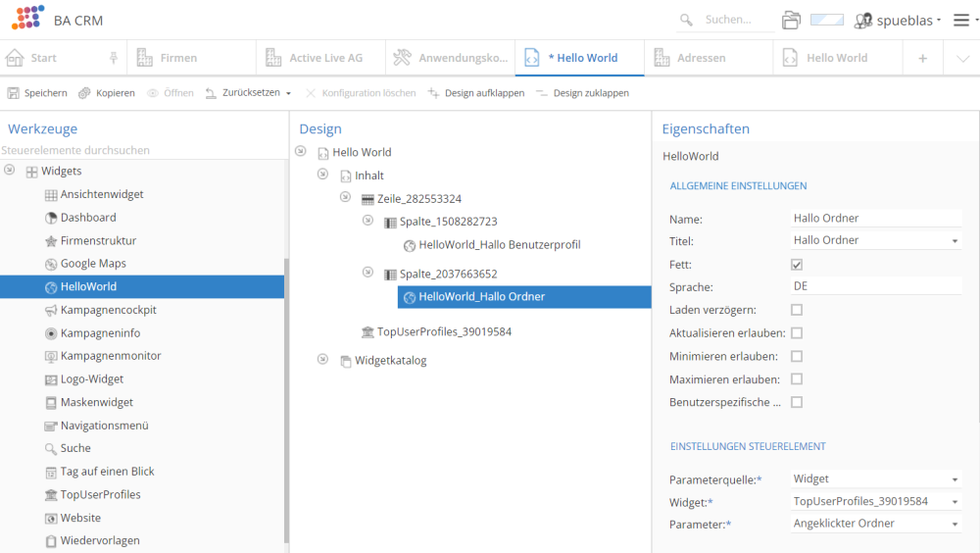Image resolution: width=980 pixels, height=553 pixels.
Task: Click the Speichern save icon
Action: coord(14,93)
